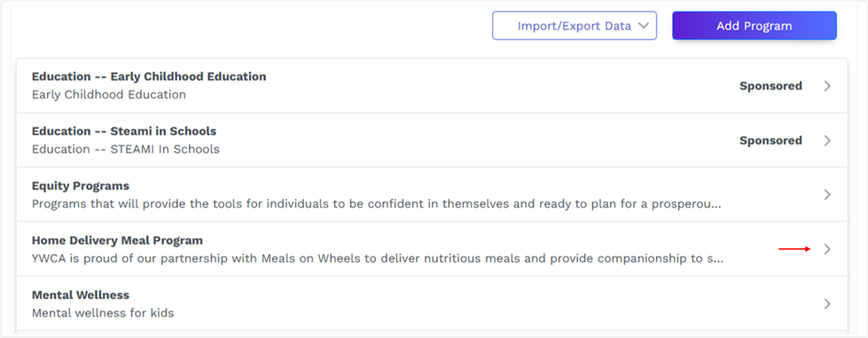Click the Sponsored label on Early Childhood Education

pos(770,86)
